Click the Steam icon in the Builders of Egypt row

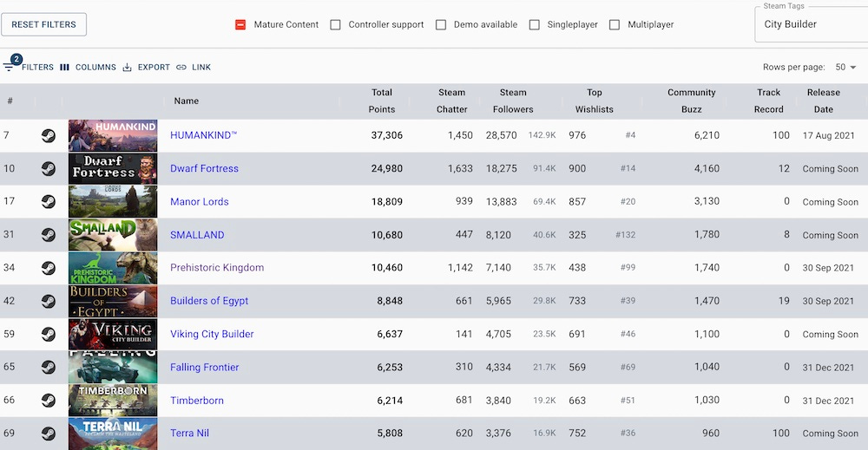49,301
